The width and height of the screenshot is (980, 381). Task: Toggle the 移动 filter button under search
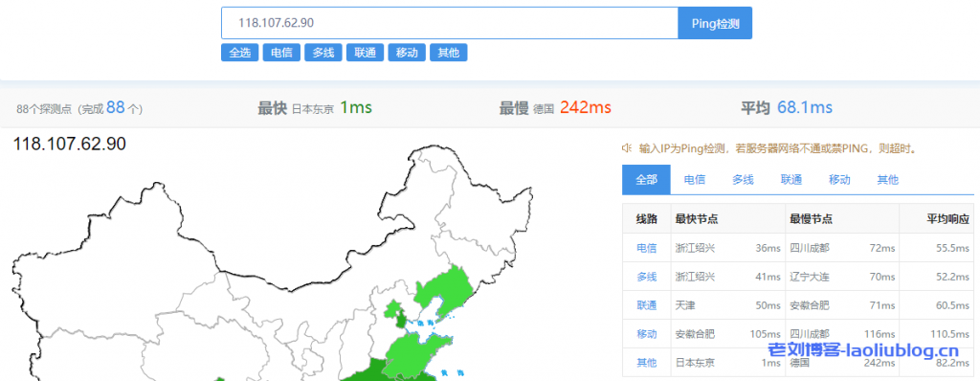[407, 53]
